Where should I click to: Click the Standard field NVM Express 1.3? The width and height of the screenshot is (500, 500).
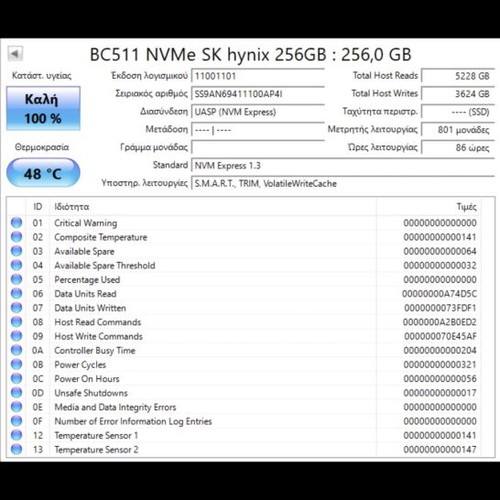pyautogui.click(x=343, y=165)
